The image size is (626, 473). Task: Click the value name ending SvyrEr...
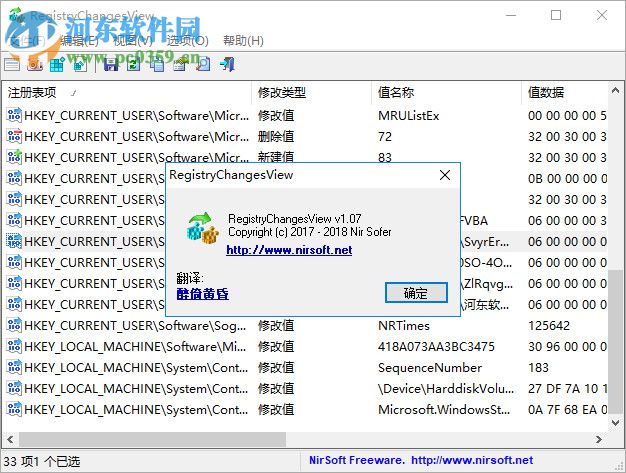pos(485,241)
